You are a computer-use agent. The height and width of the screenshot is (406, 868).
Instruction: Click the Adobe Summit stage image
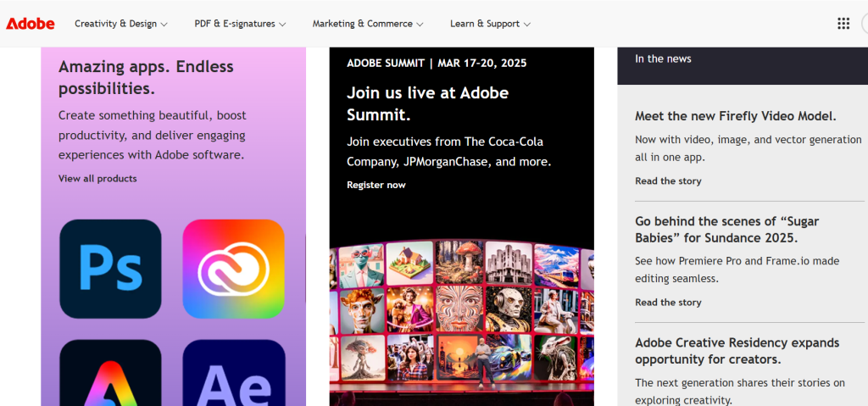tap(462, 323)
